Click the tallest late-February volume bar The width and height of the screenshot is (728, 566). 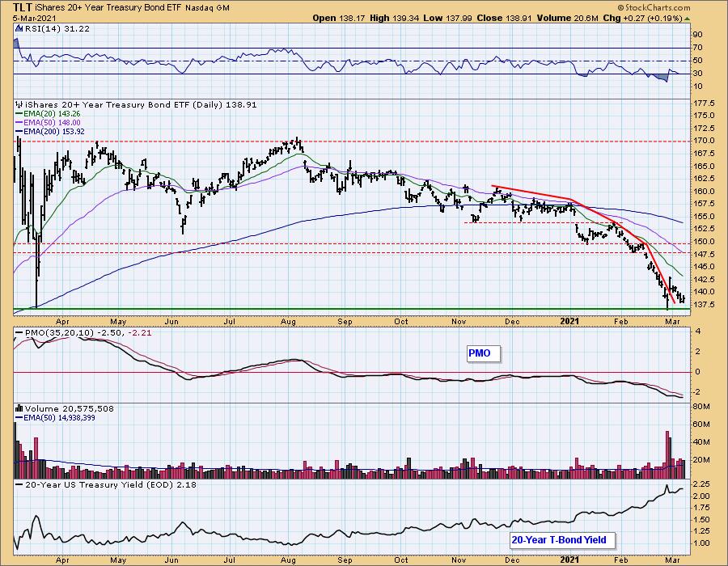667,454
